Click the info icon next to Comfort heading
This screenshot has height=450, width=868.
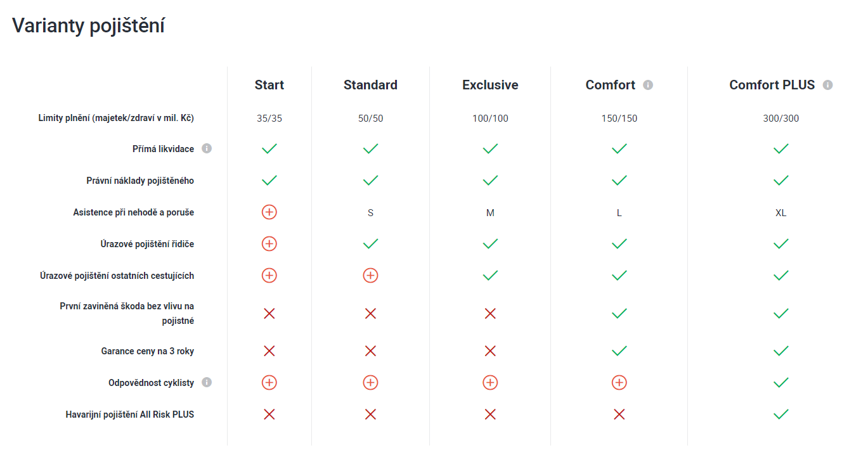648,85
